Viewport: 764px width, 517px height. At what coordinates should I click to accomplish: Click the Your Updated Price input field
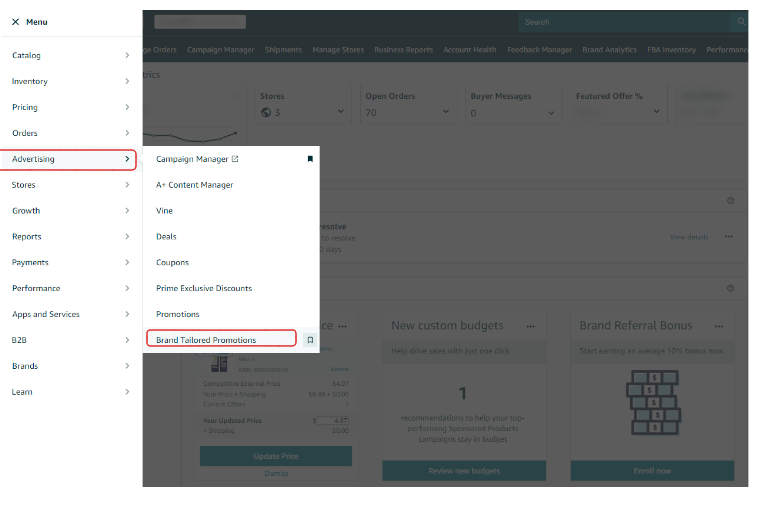(x=333, y=421)
